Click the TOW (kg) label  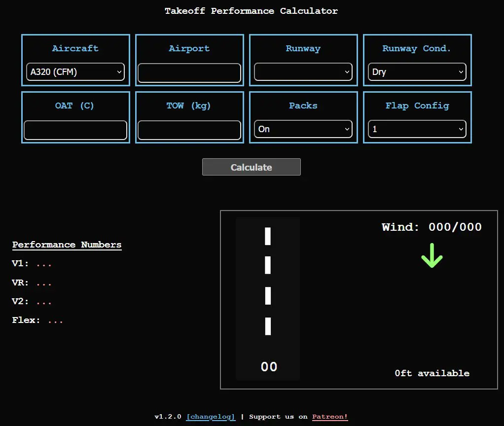pos(188,106)
